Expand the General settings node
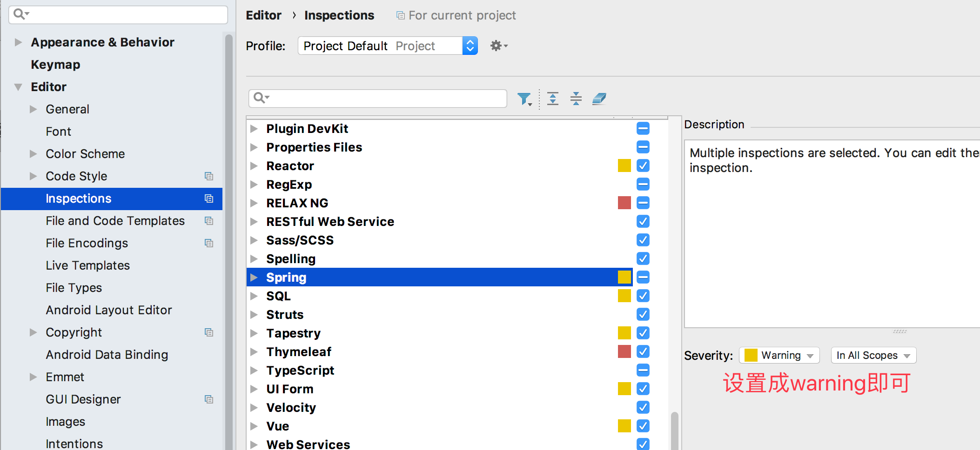Viewport: 980px width, 450px height. pyautogui.click(x=33, y=109)
